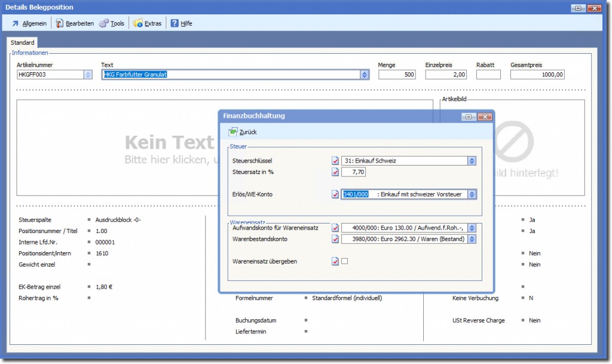The height and width of the screenshot is (364, 612).
Task: Click edit icon beside Steuerschlüssel
Action: [x=335, y=161]
